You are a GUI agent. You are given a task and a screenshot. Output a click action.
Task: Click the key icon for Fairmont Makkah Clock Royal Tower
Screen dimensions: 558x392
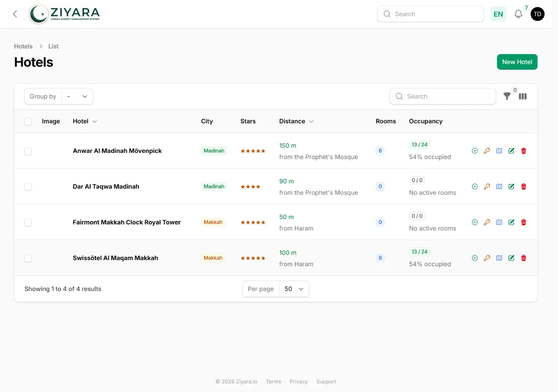click(487, 222)
